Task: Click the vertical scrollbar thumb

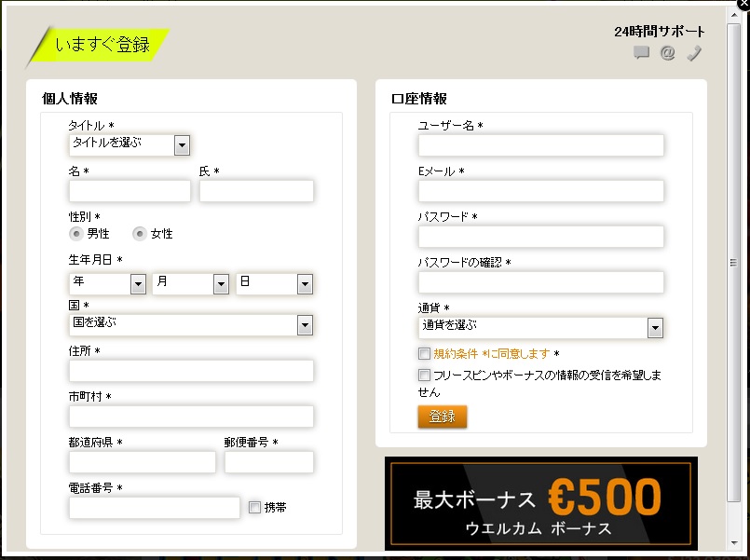Action: point(734,262)
